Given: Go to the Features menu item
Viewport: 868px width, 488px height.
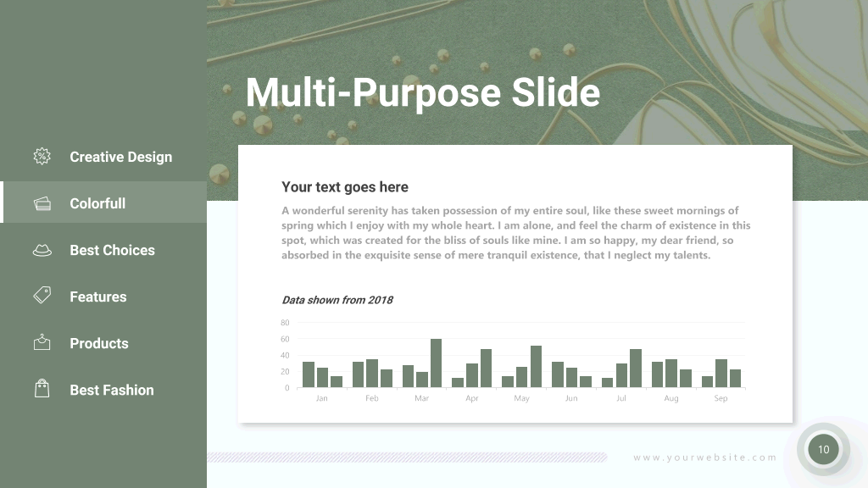Looking at the screenshot, I should tap(103, 297).
